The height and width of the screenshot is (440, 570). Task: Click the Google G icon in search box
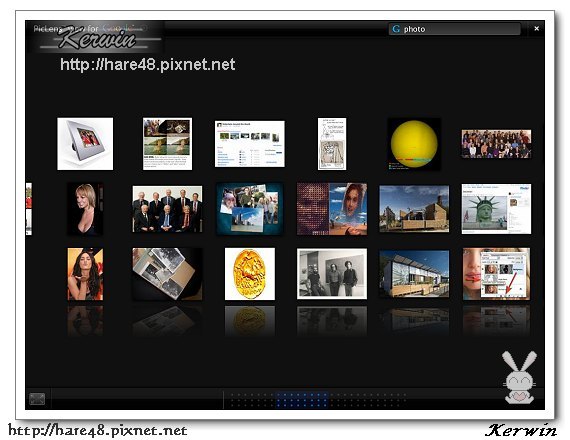click(x=396, y=29)
